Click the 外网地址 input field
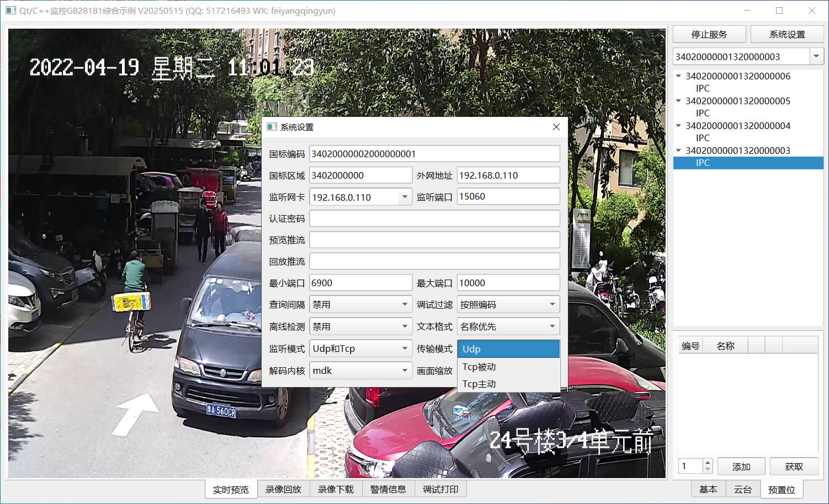This screenshot has height=504, width=829. [508, 175]
